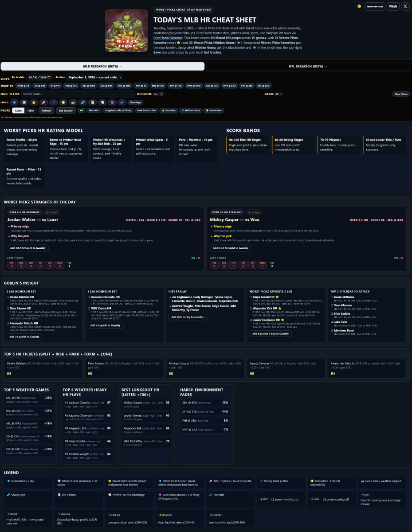
Task: Open the Pikkit button
Action: tap(393, 6)
